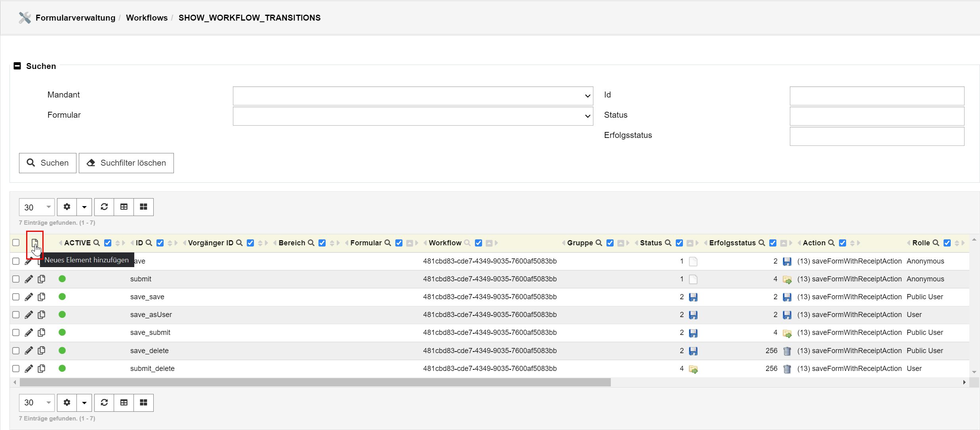The height and width of the screenshot is (430, 980).
Task: Click the refresh icon in top toolbar
Action: pos(104,207)
